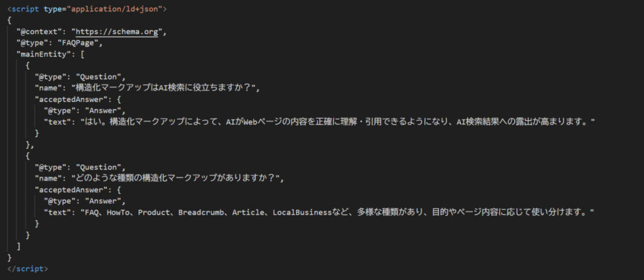Click the closing script tag

tap(28, 269)
